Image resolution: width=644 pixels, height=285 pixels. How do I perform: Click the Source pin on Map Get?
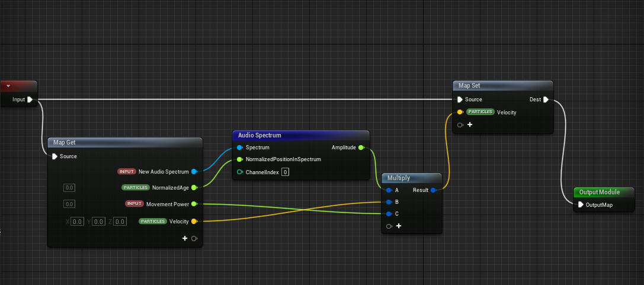click(55, 156)
